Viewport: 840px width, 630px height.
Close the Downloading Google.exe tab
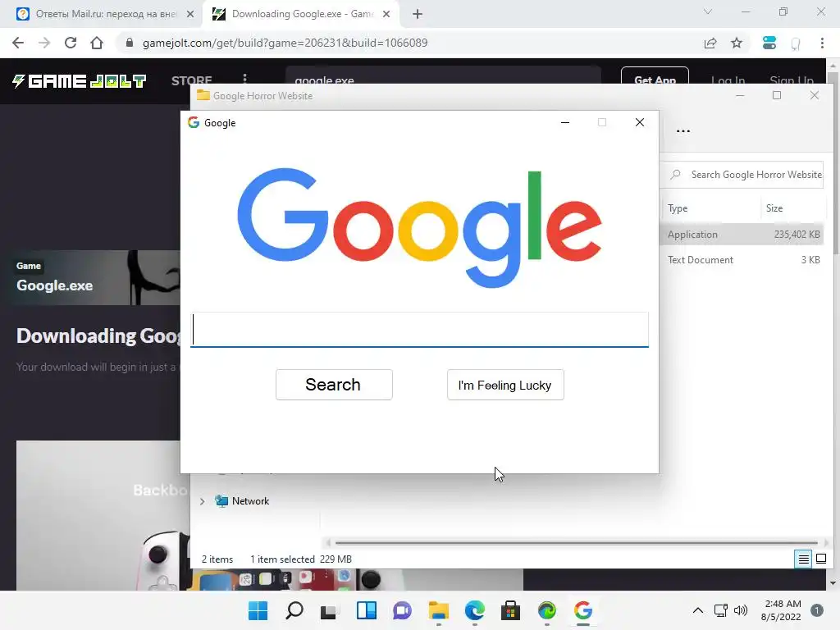point(386,14)
